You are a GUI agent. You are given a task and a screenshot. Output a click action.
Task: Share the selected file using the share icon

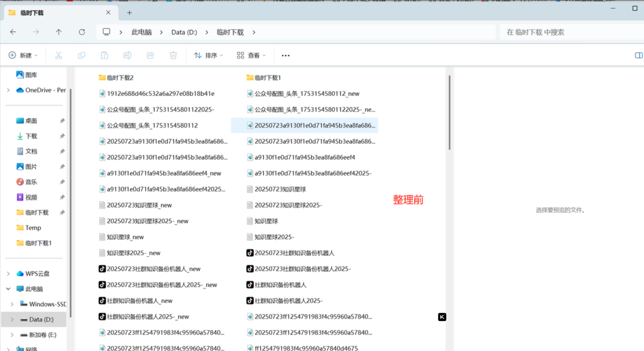[150, 55]
